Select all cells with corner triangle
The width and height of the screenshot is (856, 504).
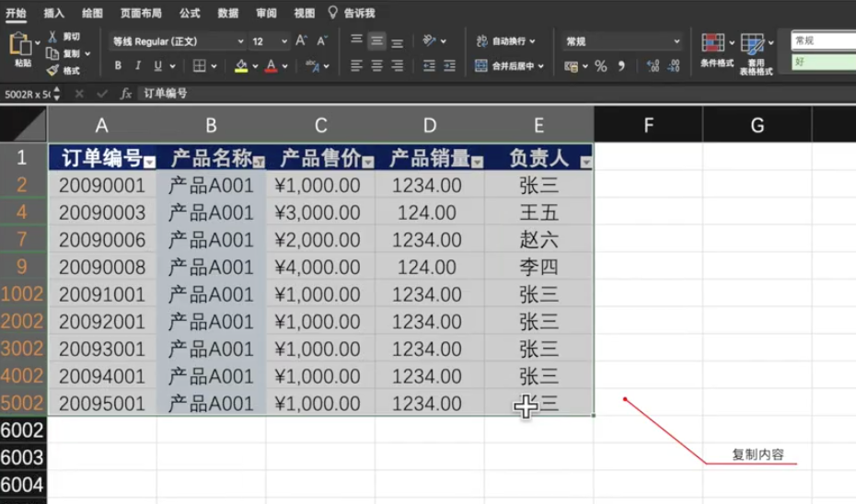click(x=24, y=124)
